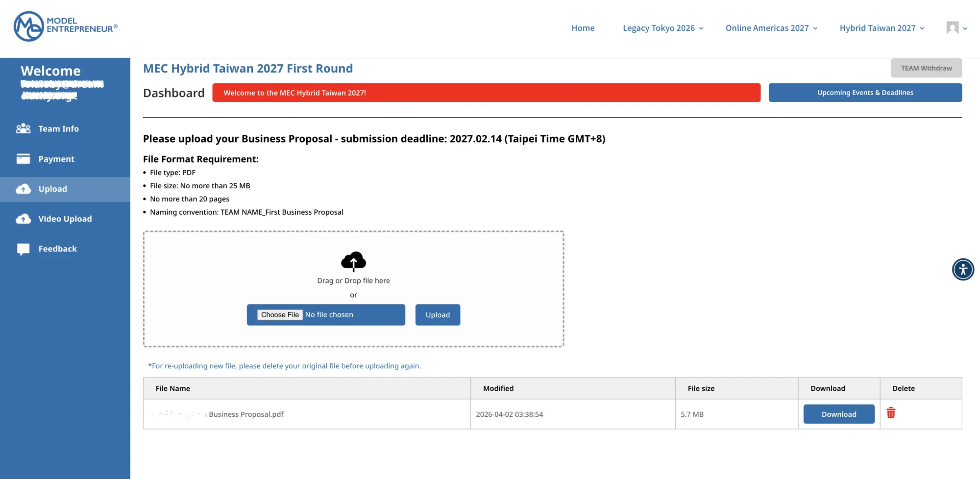Click the modified date 2026-04-02 03:38:54
This screenshot has width=980, height=479.
click(x=509, y=414)
